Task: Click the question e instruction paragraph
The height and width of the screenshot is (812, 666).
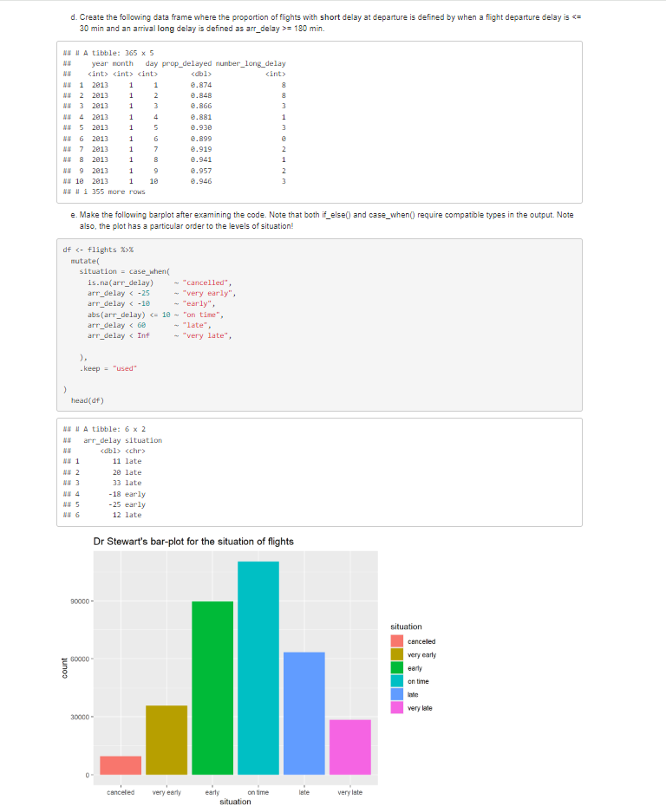Action: 323,220
